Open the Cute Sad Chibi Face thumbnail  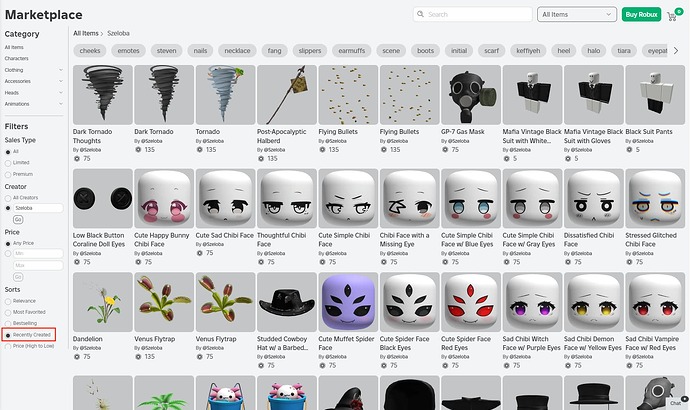[x=225, y=198]
